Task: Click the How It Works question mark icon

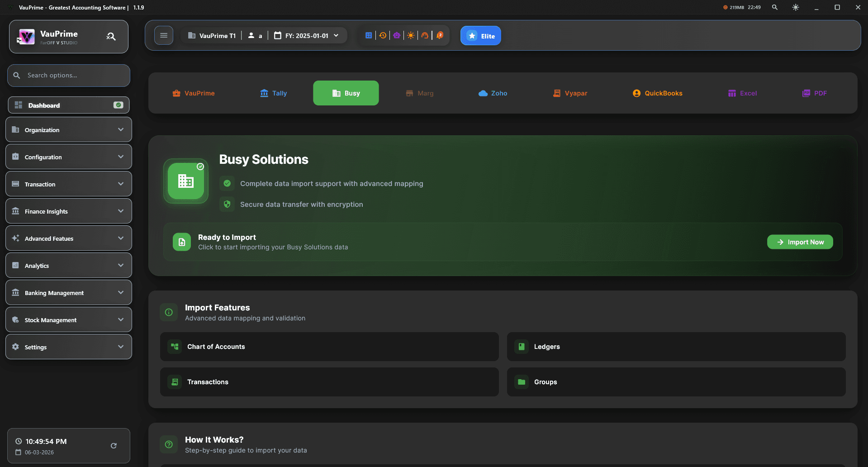Action: [x=169, y=444]
